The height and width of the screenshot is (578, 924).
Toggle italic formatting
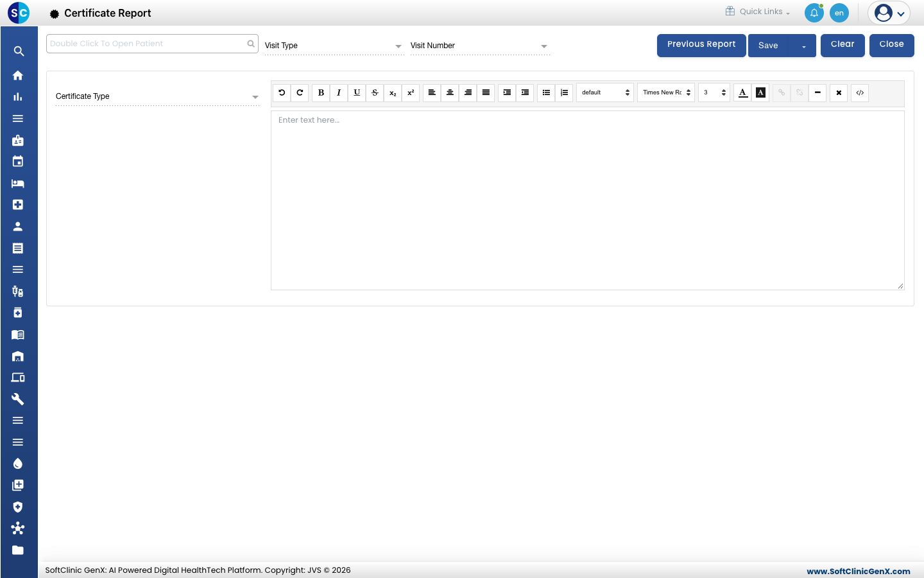tap(339, 92)
